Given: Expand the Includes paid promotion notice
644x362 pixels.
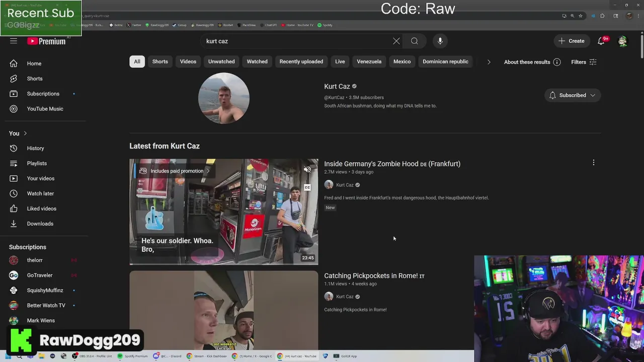Looking at the screenshot, I should pos(174,171).
